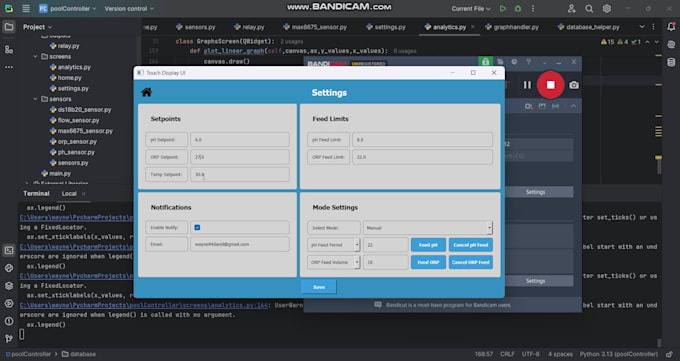Click more run options vertical dots
The image size is (680, 361).
533,9
